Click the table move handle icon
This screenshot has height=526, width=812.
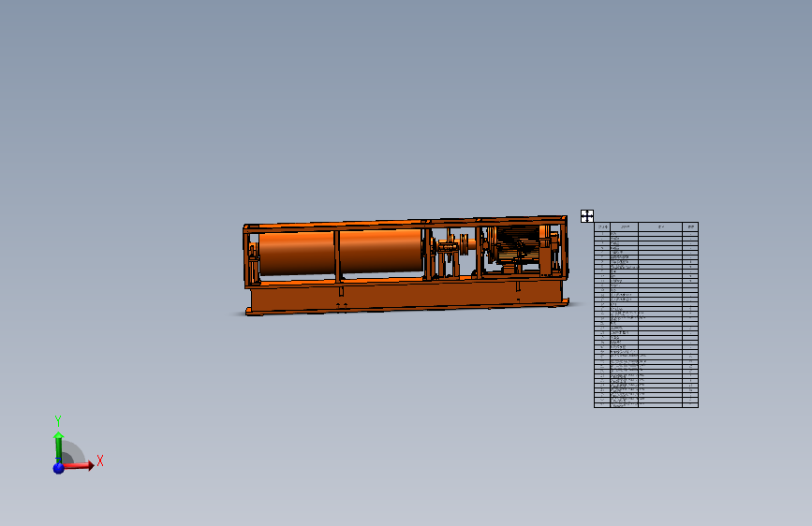click(x=586, y=216)
